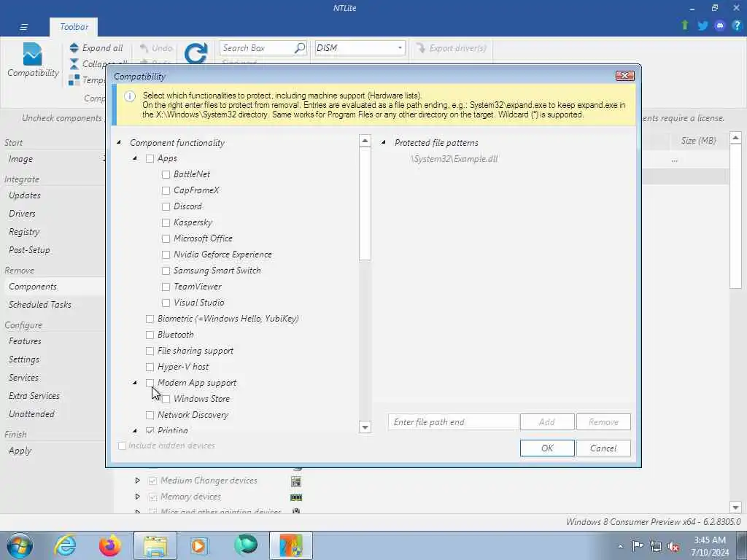Viewport: 747px width, 560px height.
Task: Check the TeamViewer checkbox
Action: 166,287
